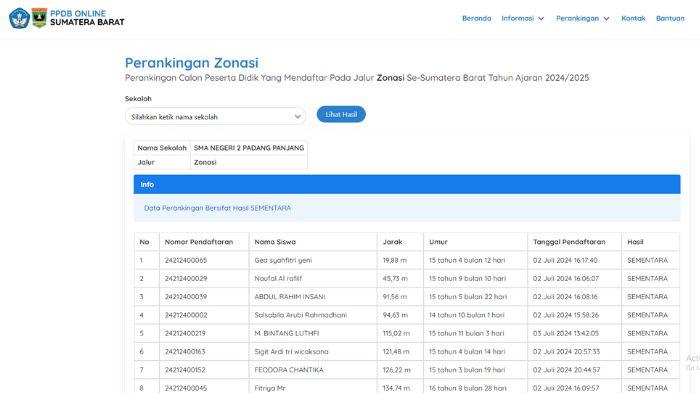Open the Sekolah name dropdown

click(215, 117)
